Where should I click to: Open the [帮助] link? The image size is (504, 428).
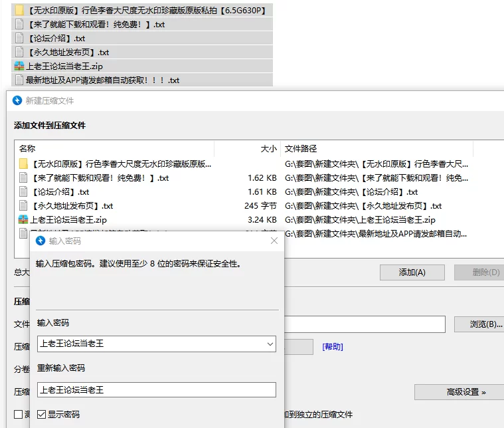point(332,347)
